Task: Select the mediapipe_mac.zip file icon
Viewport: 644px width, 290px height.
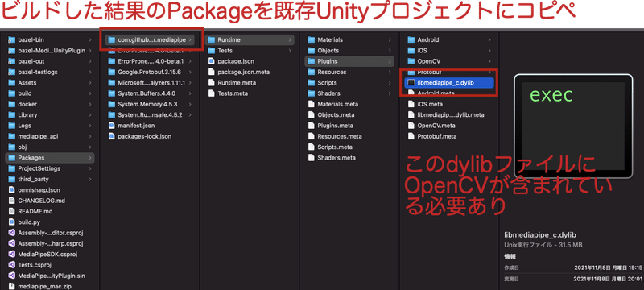Action: coord(12,286)
